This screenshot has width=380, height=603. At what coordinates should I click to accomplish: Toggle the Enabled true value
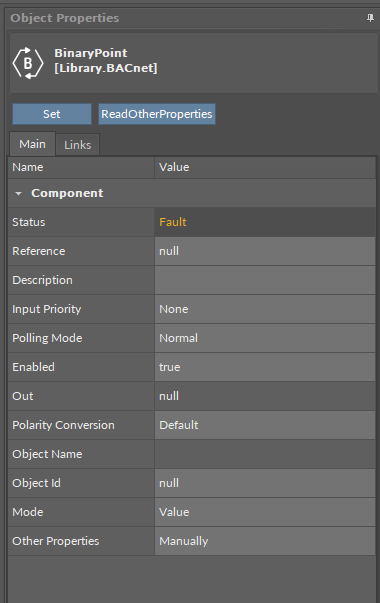(x=265, y=367)
